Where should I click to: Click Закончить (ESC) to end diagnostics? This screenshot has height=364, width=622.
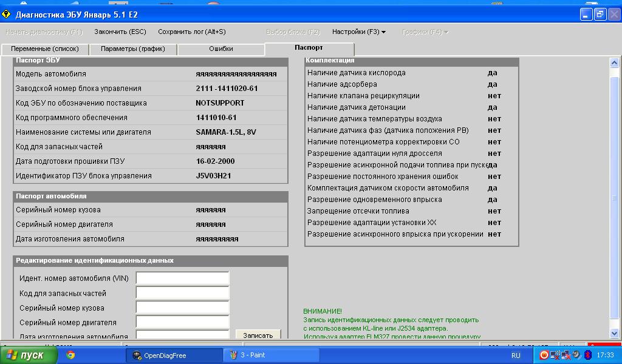point(120,32)
